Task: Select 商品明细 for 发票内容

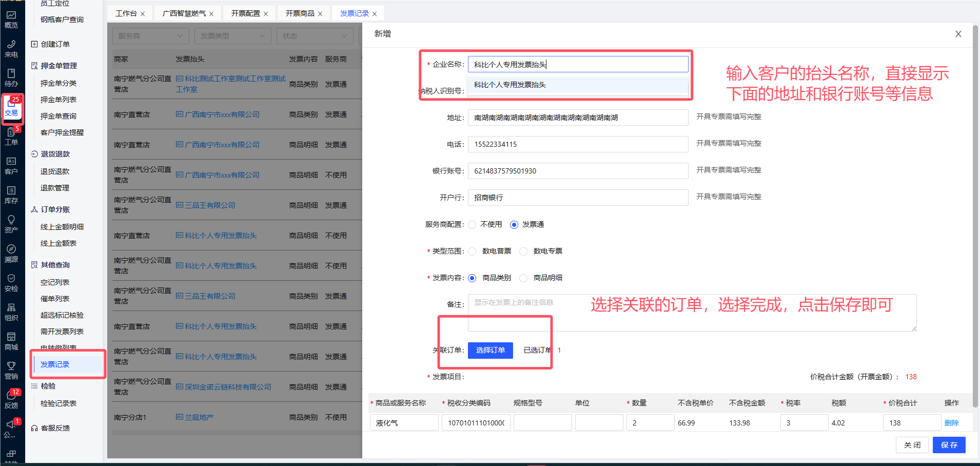Action: click(523, 278)
